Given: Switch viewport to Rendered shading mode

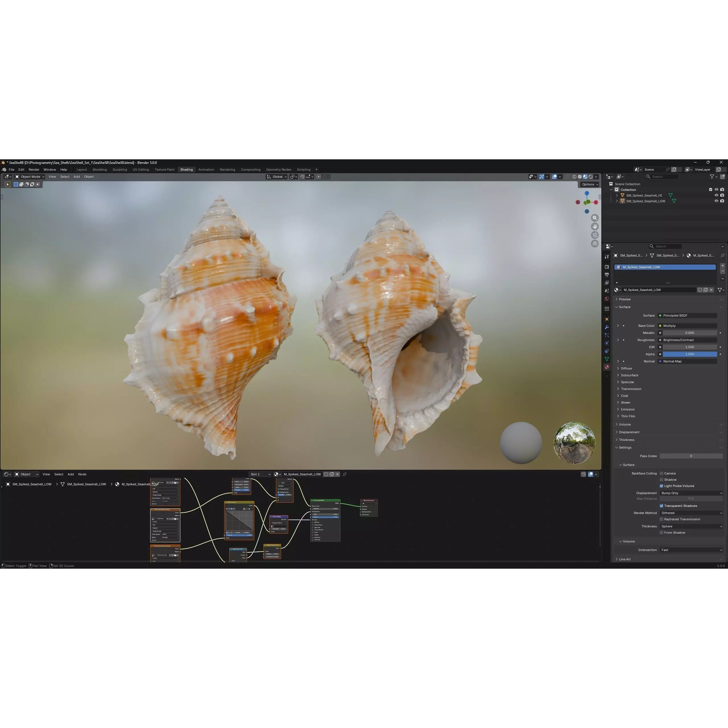Looking at the screenshot, I should (x=591, y=177).
